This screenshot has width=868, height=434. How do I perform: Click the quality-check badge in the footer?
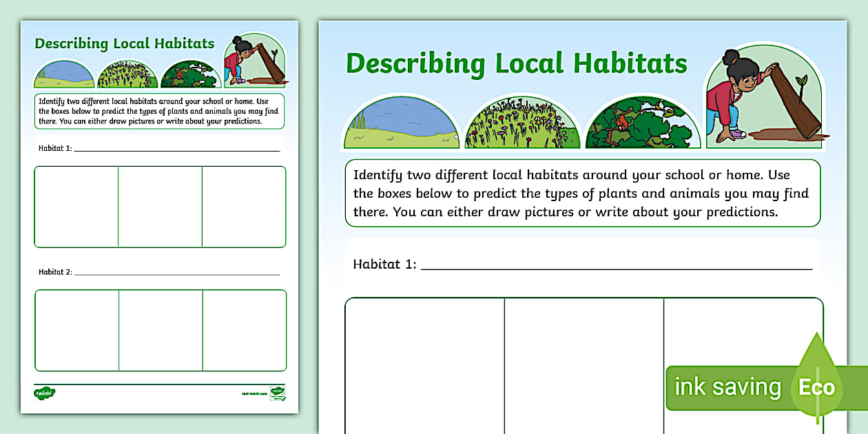[x=277, y=394]
